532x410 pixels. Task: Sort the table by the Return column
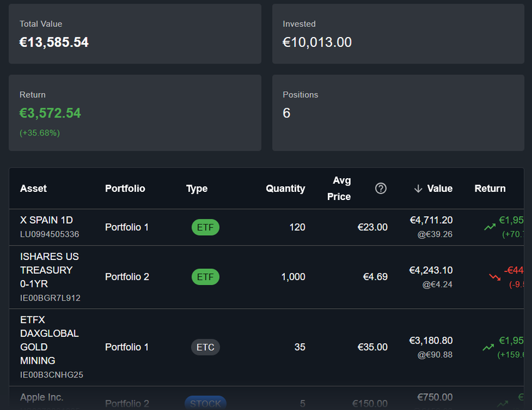coord(490,188)
